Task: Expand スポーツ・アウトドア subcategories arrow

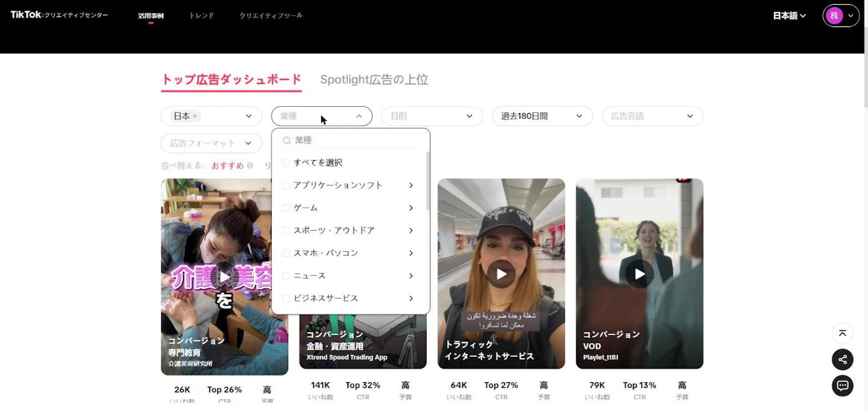Action: coord(411,230)
